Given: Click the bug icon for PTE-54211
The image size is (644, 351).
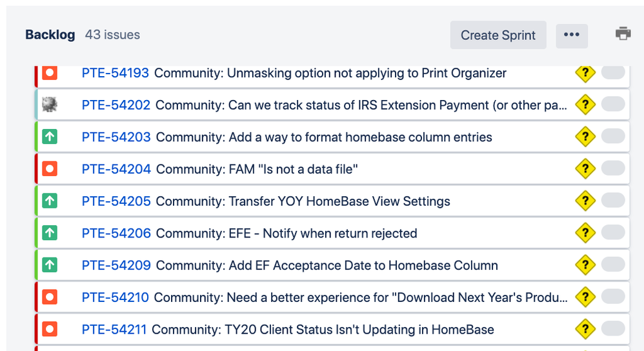Looking at the screenshot, I should pyautogui.click(x=50, y=329).
